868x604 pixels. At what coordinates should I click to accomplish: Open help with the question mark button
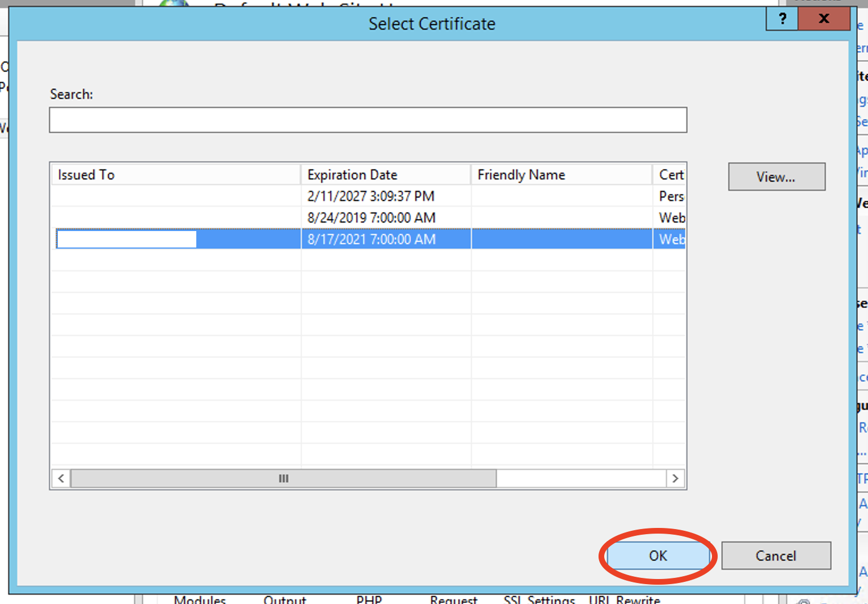pyautogui.click(x=782, y=19)
